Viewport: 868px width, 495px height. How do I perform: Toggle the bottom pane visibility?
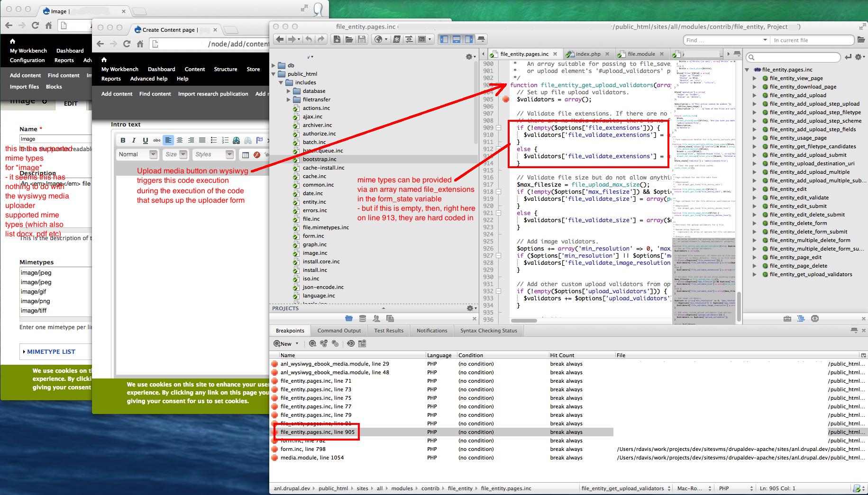click(x=456, y=39)
